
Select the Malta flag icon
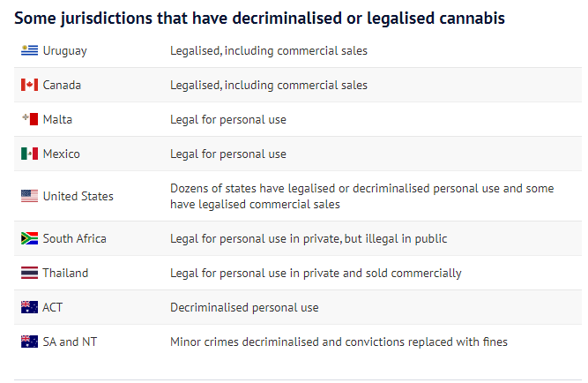tap(29, 119)
